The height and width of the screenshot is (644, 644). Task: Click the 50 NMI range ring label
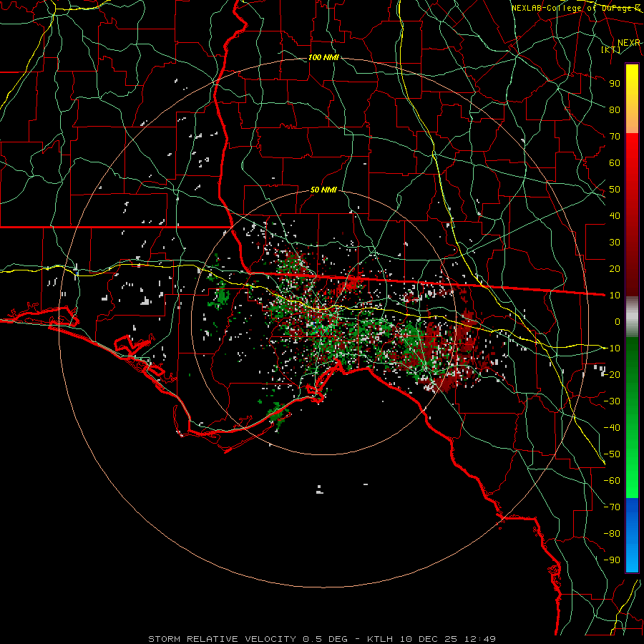tap(323, 190)
